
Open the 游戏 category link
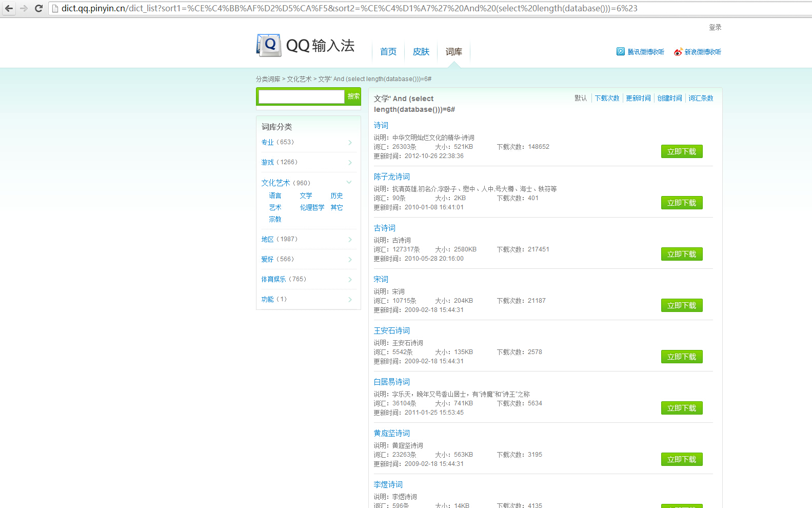267,162
